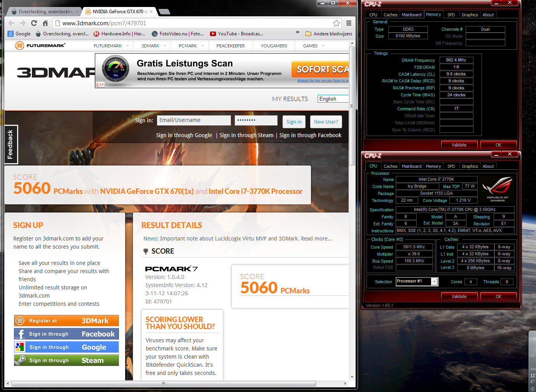
Task: Click the Futuremark logo
Action: [x=40, y=45]
